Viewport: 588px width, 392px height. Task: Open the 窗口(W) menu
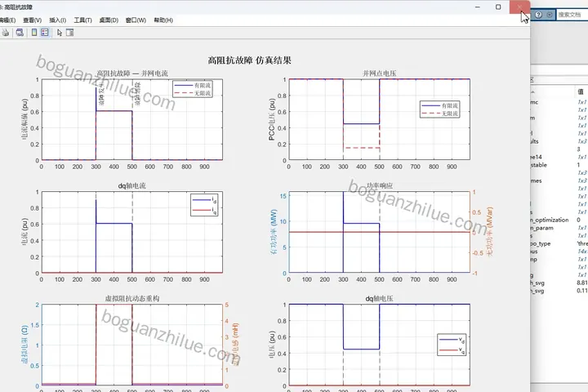point(136,20)
